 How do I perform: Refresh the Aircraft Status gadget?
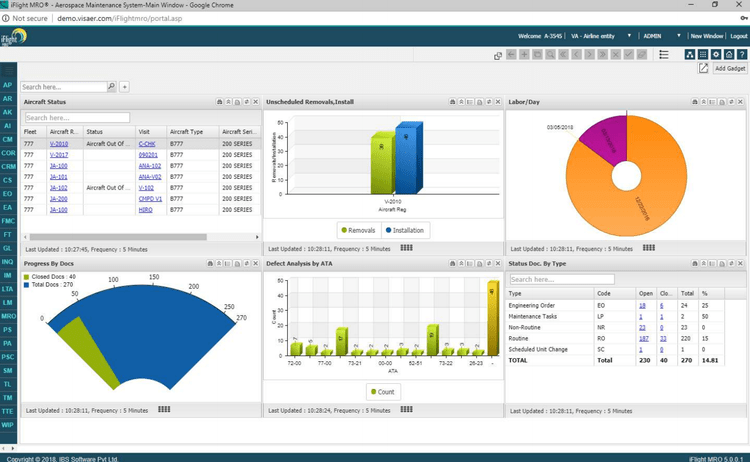click(x=247, y=102)
